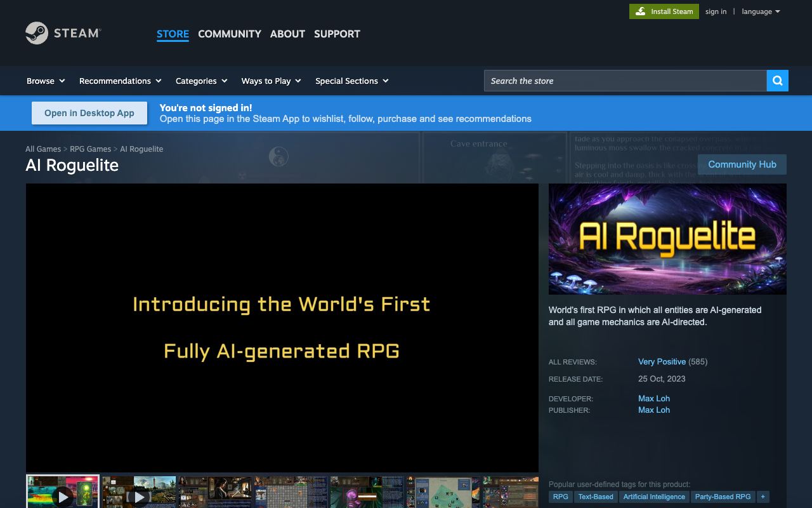Click the Very Positive reviews link
Viewport: 812px width, 508px height.
tap(662, 361)
